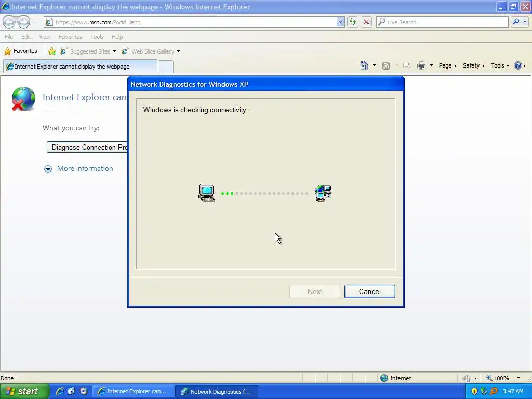Open the View menu
The height and width of the screenshot is (399, 532).
pos(45,37)
